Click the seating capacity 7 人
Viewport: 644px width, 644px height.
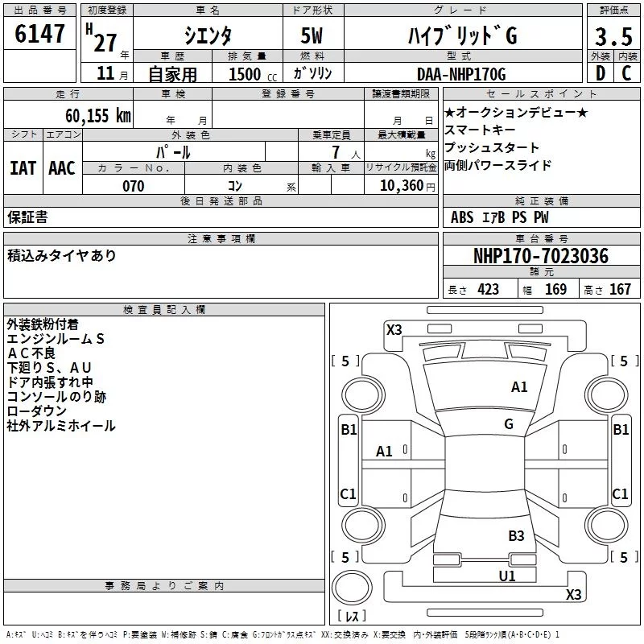346,152
